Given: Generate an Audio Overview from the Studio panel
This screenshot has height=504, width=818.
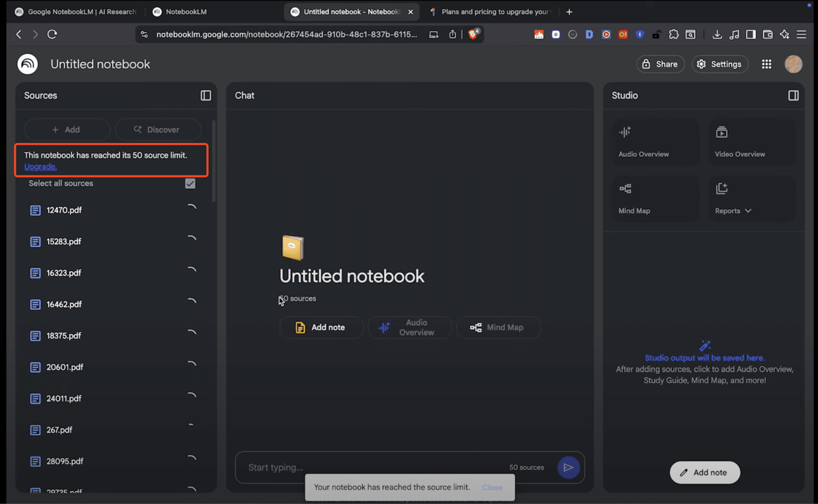Looking at the screenshot, I should [655, 142].
